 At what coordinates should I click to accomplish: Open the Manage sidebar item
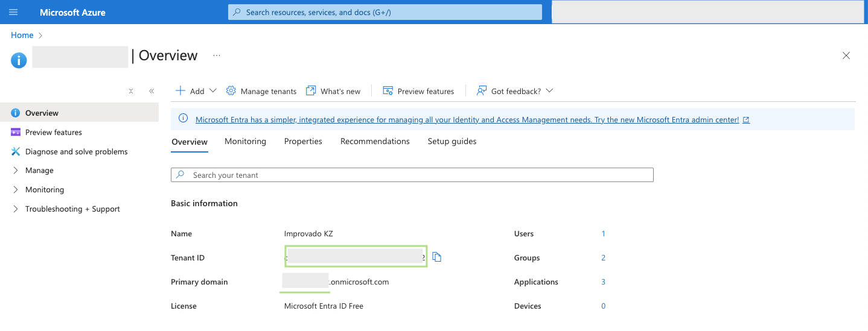[x=39, y=171]
